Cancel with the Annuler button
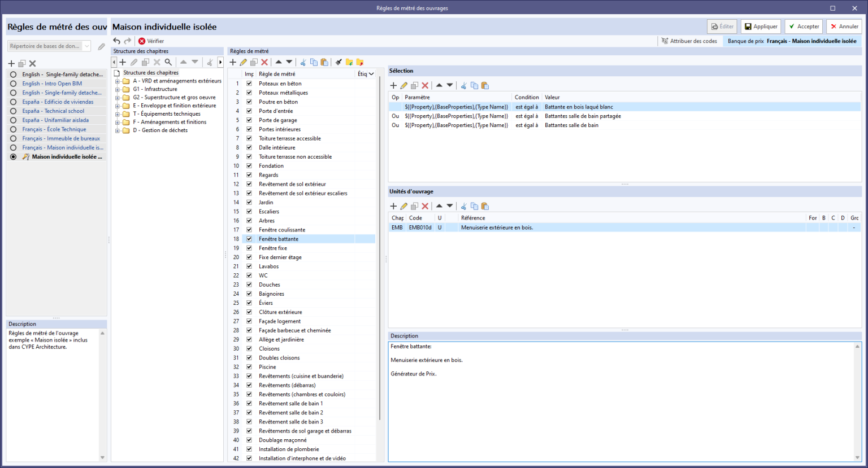The width and height of the screenshot is (868, 468). click(844, 27)
